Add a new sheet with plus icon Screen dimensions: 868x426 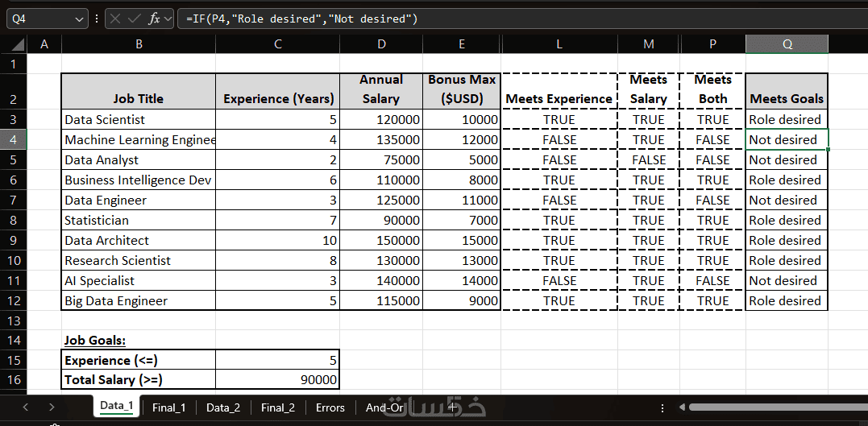[x=451, y=407]
